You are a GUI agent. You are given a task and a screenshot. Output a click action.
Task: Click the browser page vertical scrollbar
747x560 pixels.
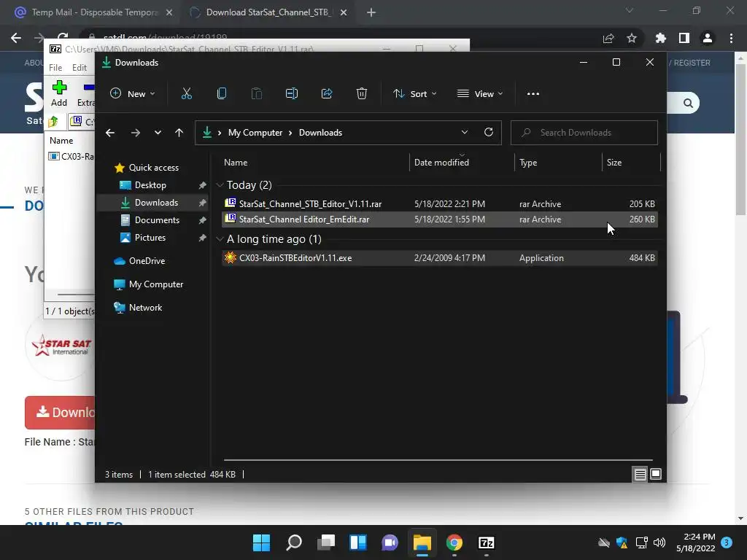coord(740,138)
